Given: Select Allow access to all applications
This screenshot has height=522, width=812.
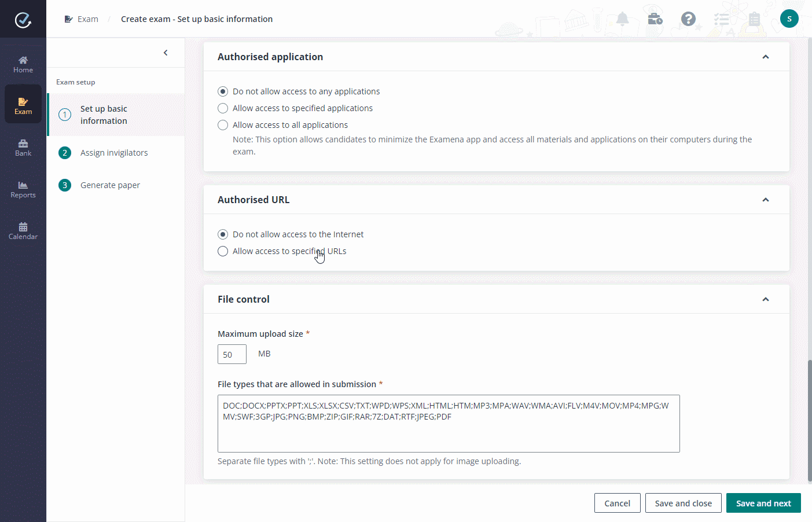Looking at the screenshot, I should click(x=223, y=124).
